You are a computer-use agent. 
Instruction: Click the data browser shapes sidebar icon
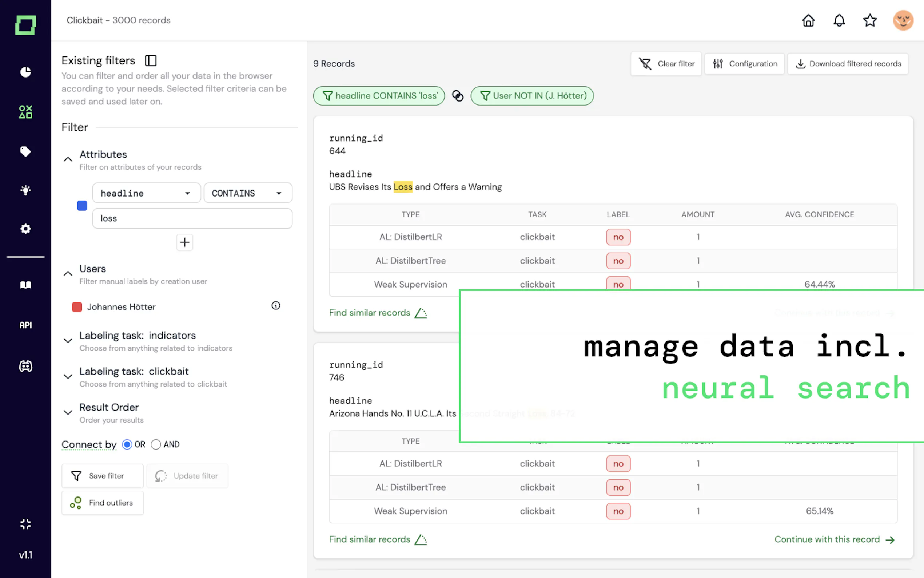pyautogui.click(x=25, y=112)
